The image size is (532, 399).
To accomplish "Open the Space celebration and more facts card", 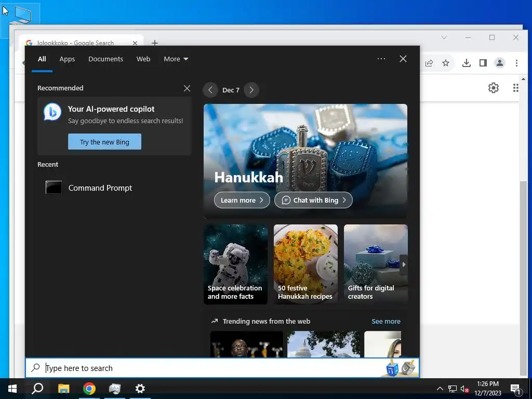I will point(235,264).
